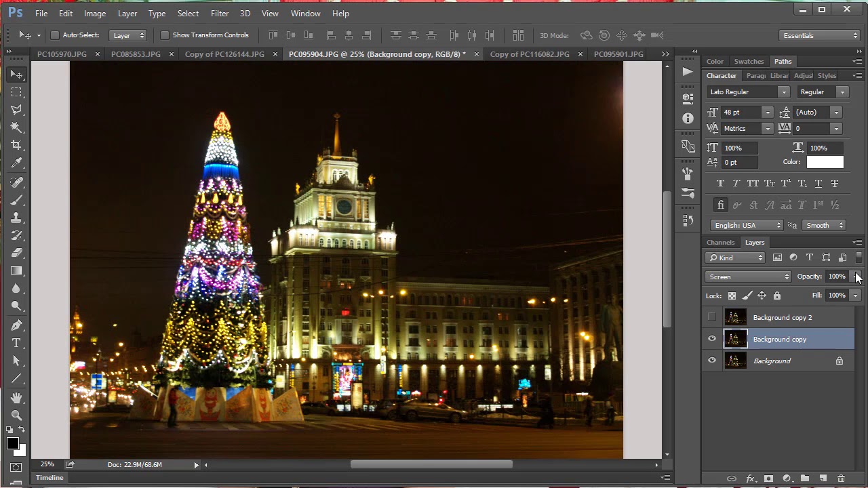
Task: Select the Horizontal Type tool
Action: point(17,343)
